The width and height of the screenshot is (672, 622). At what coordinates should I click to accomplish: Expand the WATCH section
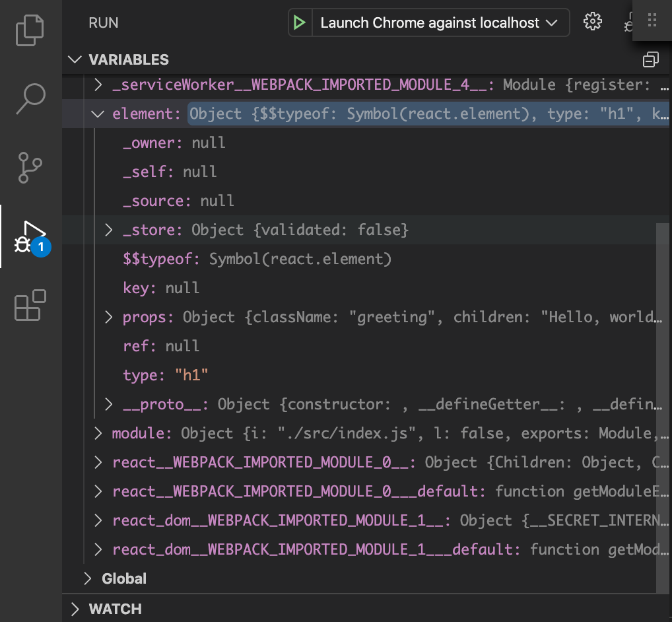(75, 609)
